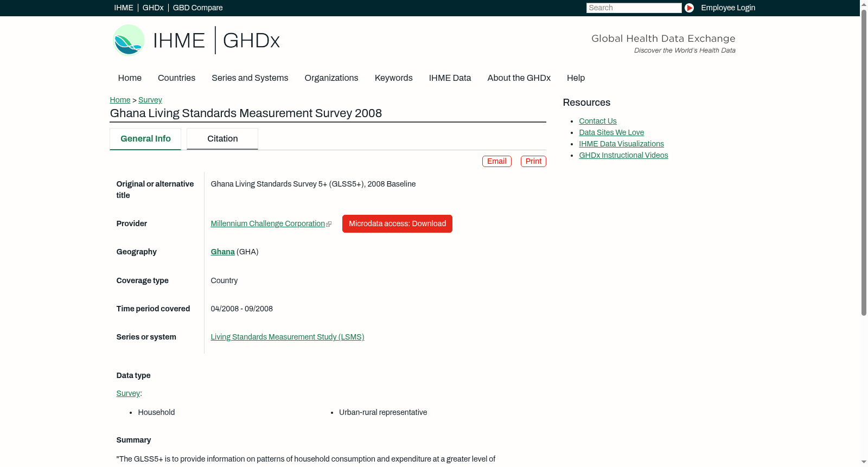
Task: Click the Original or alternative title label
Action: [x=155, y=190]
